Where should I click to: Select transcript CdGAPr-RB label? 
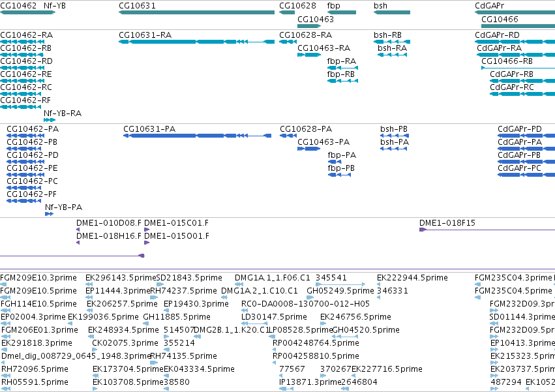pos(512,74)
